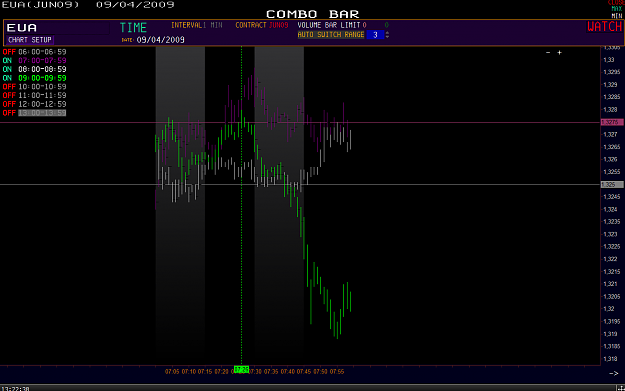Click the 13:22:38 status bar clock
Screen dimensions: 625x391
point(15,388)
